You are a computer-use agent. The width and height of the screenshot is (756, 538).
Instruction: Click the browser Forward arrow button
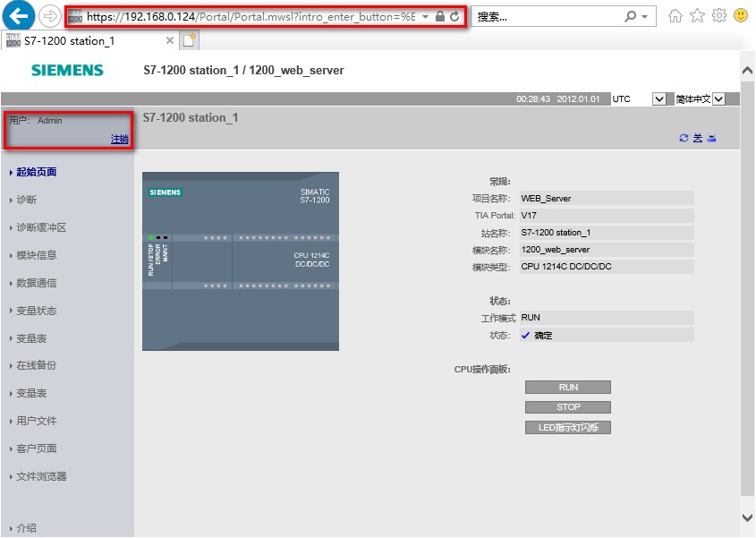click(x=50, y=17)
